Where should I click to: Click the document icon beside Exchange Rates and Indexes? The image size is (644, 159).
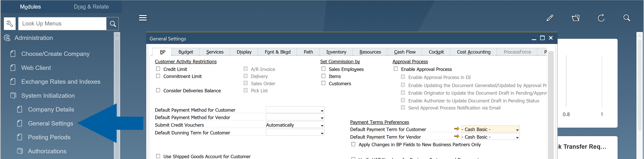point(13,81)
